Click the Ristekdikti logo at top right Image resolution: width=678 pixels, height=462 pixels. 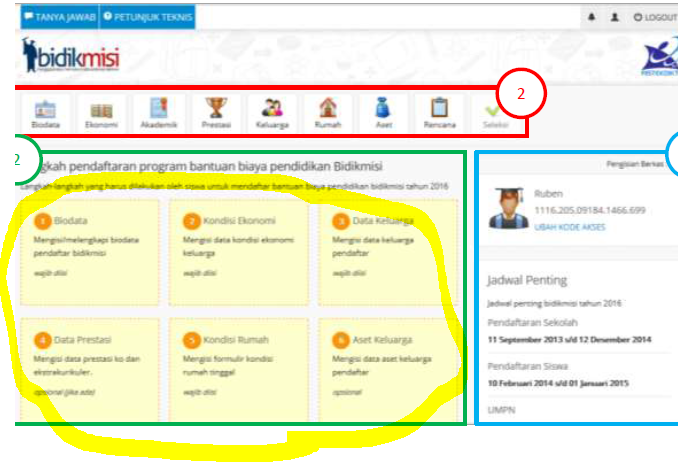coord(660,58)
